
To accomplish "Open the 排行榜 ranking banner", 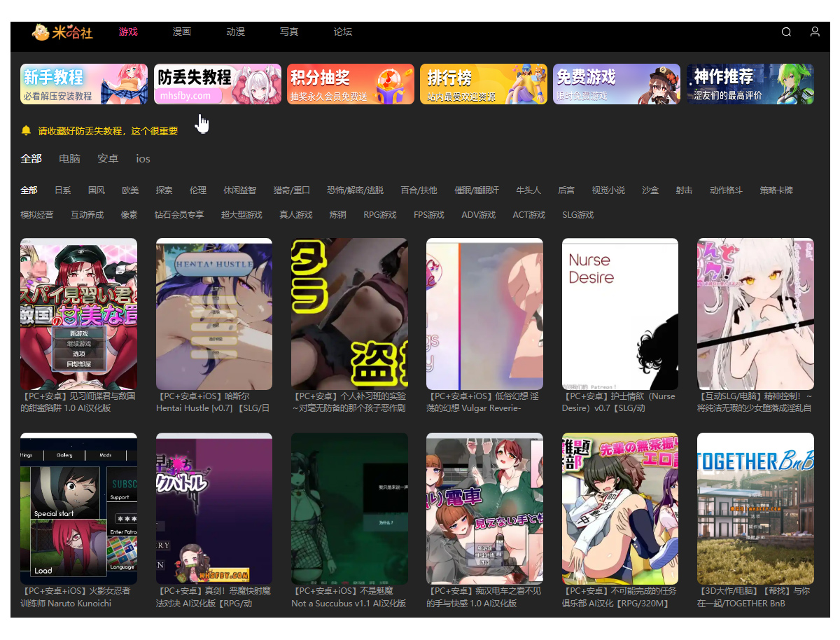I will (x=483, y=83).
